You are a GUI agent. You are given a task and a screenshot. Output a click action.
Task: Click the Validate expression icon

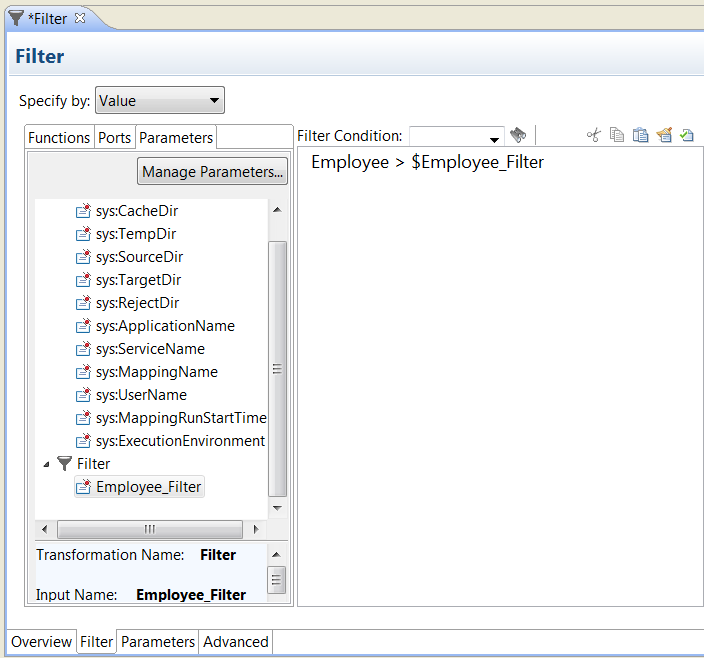pyautogui.click(x=687, y=135)
